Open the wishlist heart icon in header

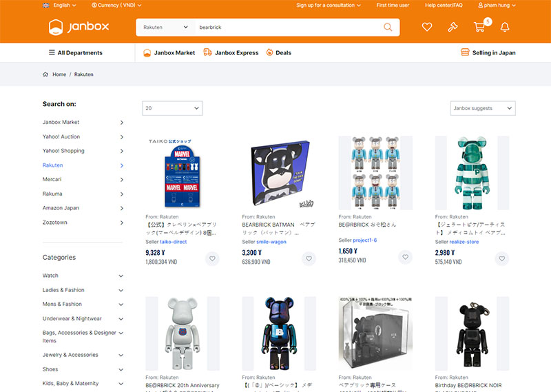tap(427, 27)
